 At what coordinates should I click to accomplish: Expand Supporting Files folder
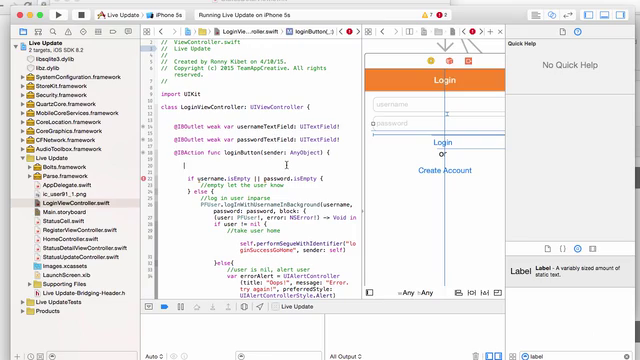(x=29, y=284)
